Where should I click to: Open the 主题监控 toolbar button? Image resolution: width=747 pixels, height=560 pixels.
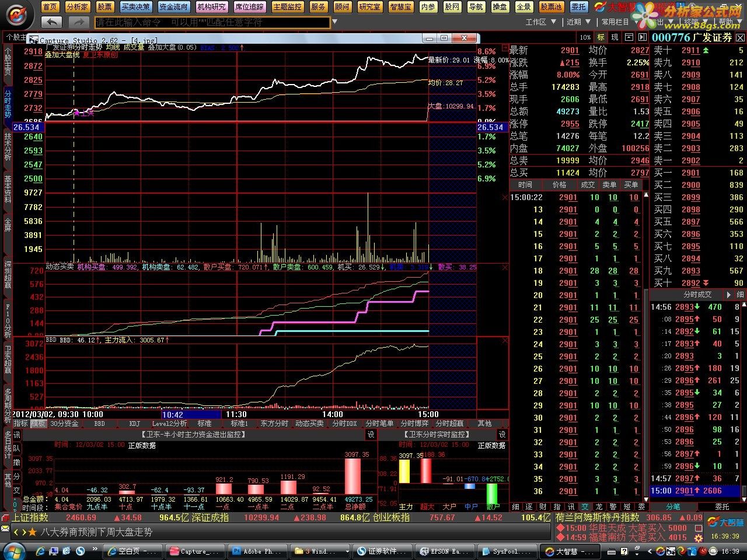pyautogui.click(x=287, y=7)
